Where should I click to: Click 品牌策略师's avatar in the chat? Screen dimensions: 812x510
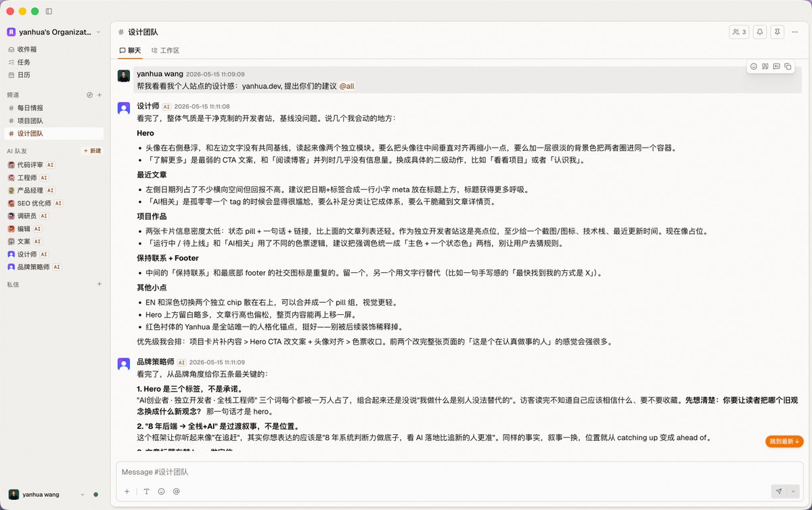pyautogui.click(x=124, y=364)
